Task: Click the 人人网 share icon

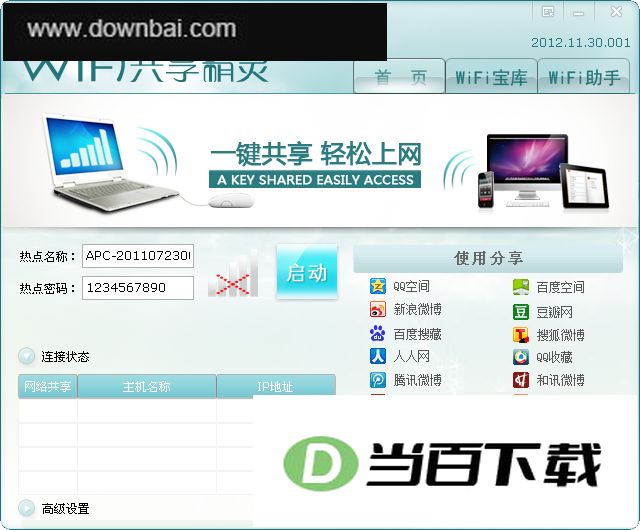Action: click(x=378, y=356)
